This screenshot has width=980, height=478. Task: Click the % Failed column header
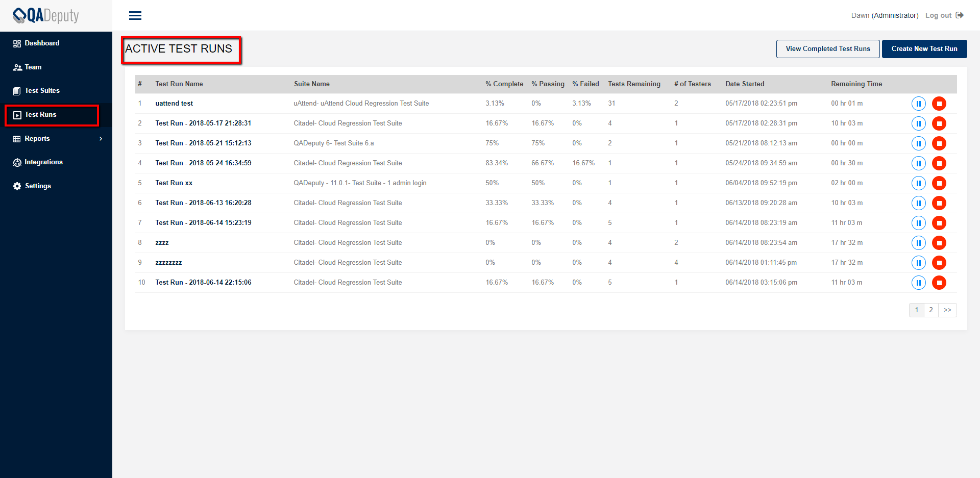[x=585, y=84]
